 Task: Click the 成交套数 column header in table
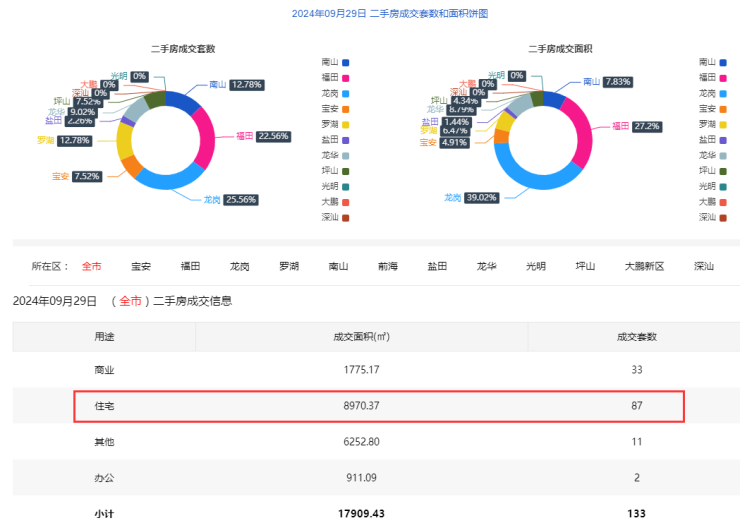(x=636, y=336)
